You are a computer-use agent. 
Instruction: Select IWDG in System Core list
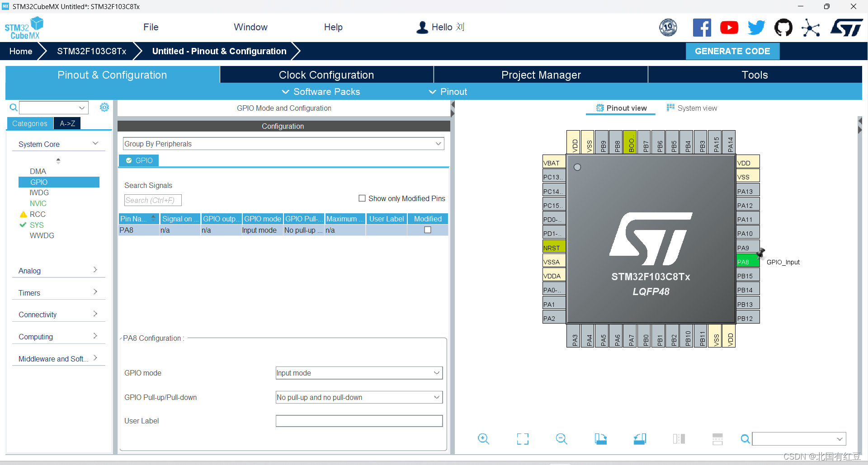point(39,193)
